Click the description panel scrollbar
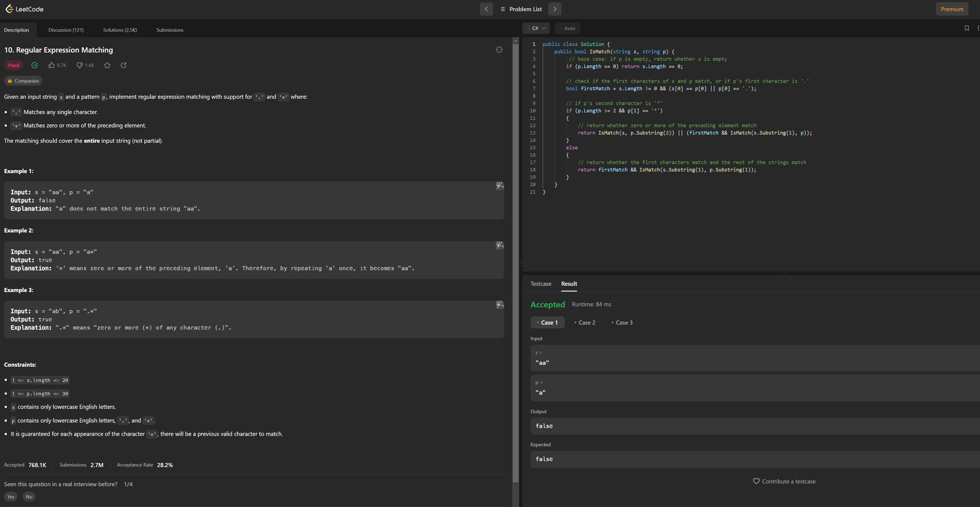980x507 pixels. [x=516, y=263]
